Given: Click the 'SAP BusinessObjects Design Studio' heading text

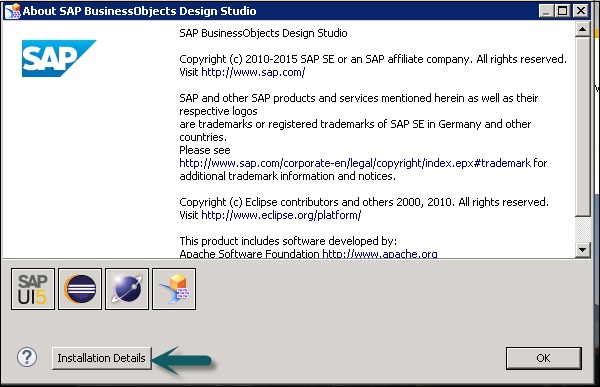Looking at the screenshot, I should 263,33.
